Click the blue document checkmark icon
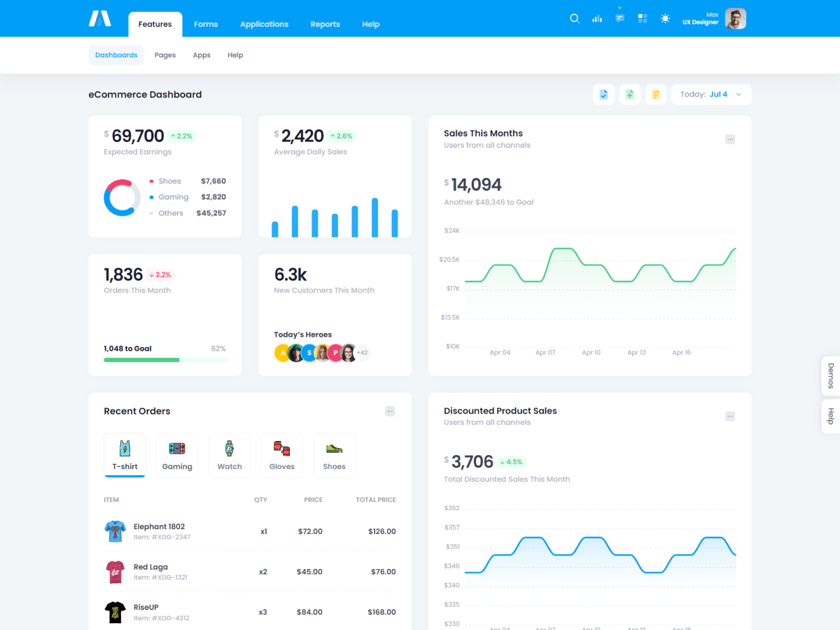 point(603,94)
